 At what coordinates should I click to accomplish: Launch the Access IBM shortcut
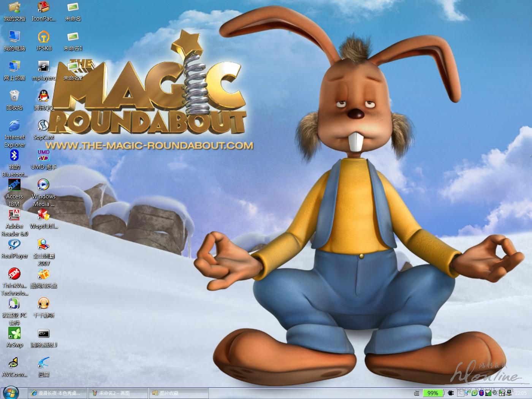tap(14, 185)
